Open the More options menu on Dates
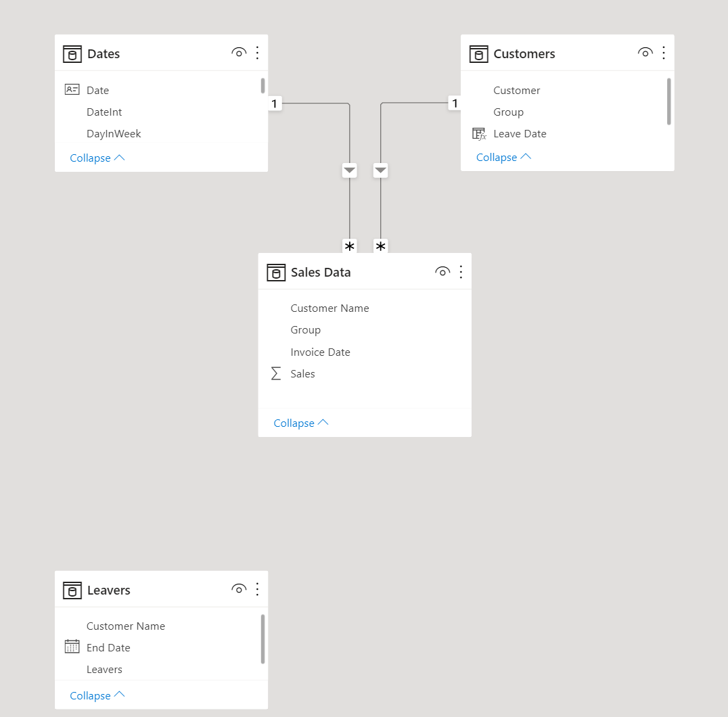 tap(257, 53)
